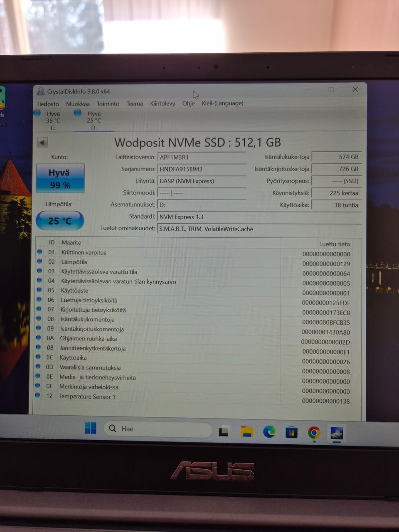The width and height of the screenshot is (399, 532).
Task: Click the Isäntäkirjoituskertoja value 726 GB
Action: 336,169
